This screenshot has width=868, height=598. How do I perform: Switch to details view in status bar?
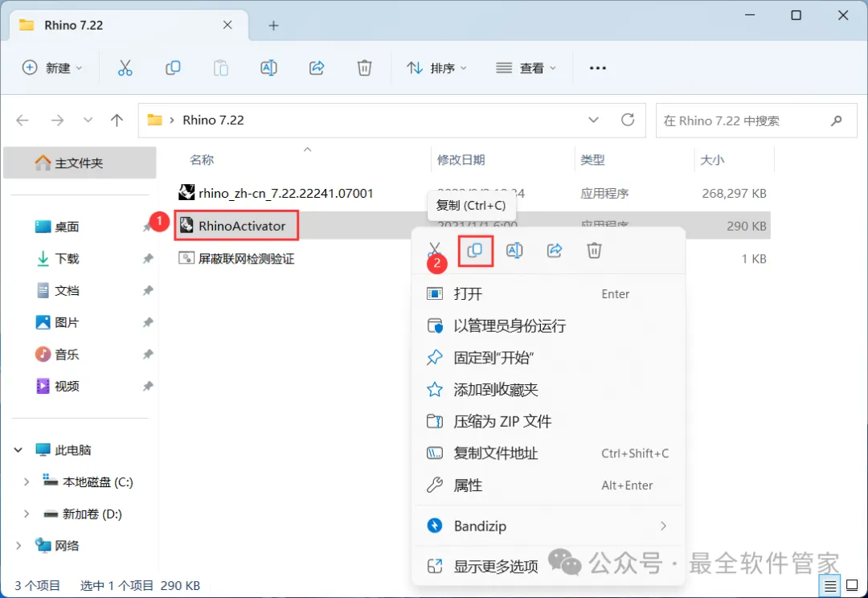829,585
